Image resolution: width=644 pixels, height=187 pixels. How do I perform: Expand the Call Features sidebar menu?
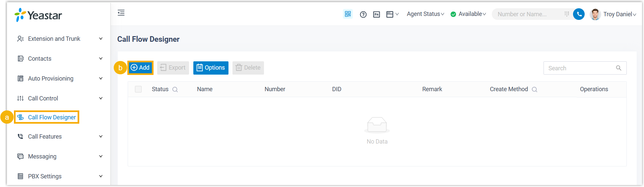point(60,137)
